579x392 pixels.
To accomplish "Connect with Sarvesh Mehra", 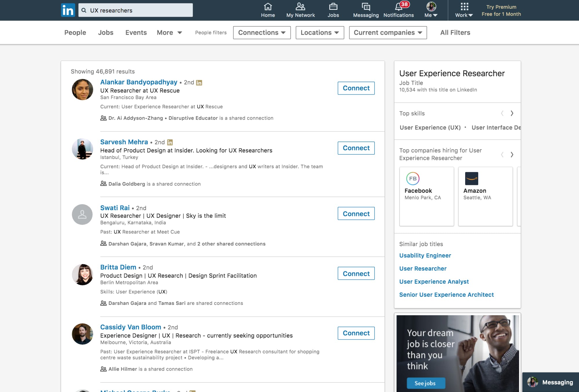I will point(356,148).
